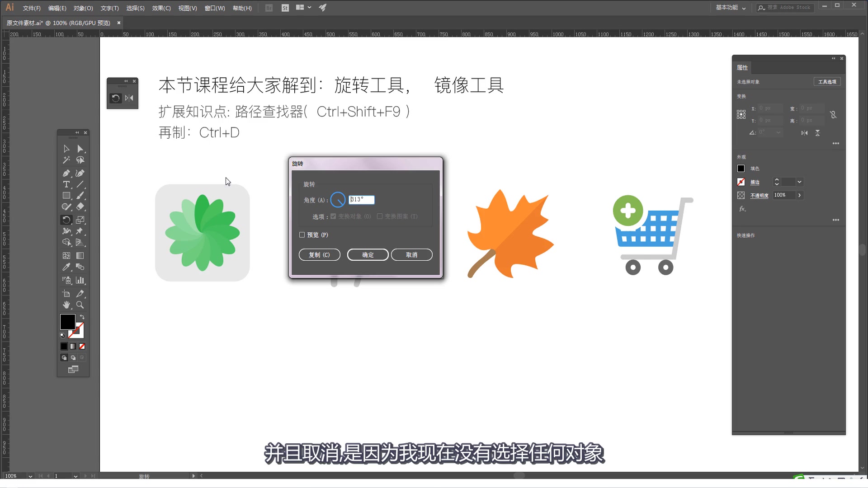Select the Type tool
This screenshot has height=488, width=868.
tap(66, 184)
